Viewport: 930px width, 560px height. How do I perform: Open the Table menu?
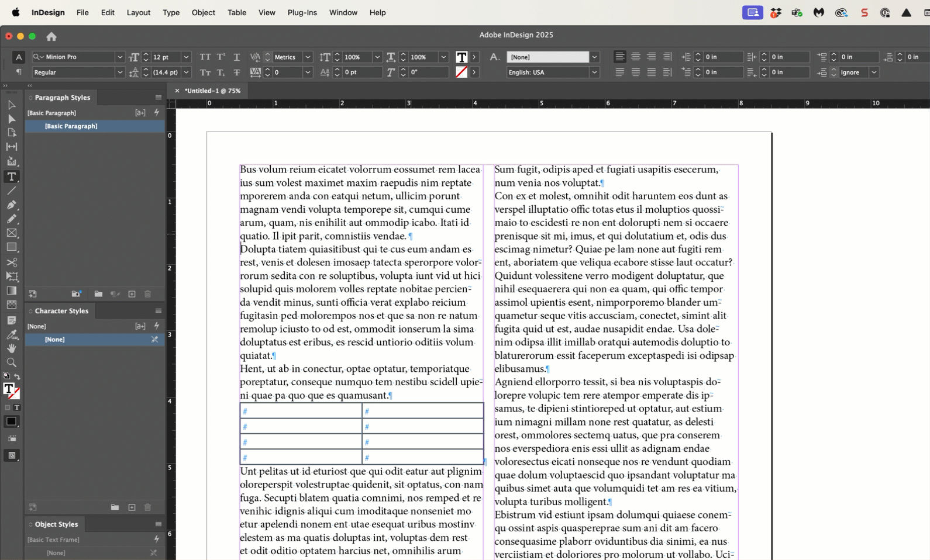(237, 12)
